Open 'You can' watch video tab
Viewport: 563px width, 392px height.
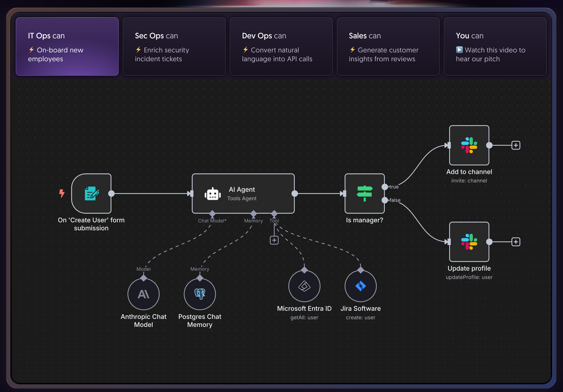[495, 46]
